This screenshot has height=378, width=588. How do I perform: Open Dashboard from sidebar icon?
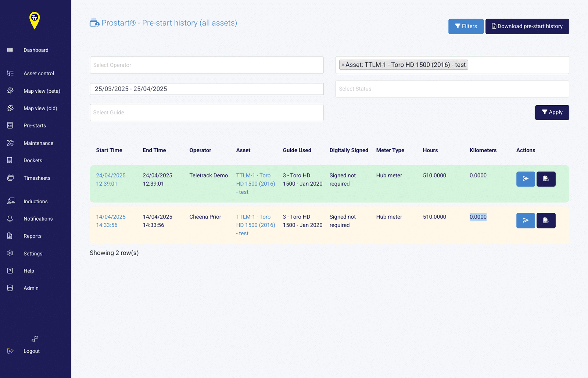point(10,50)
